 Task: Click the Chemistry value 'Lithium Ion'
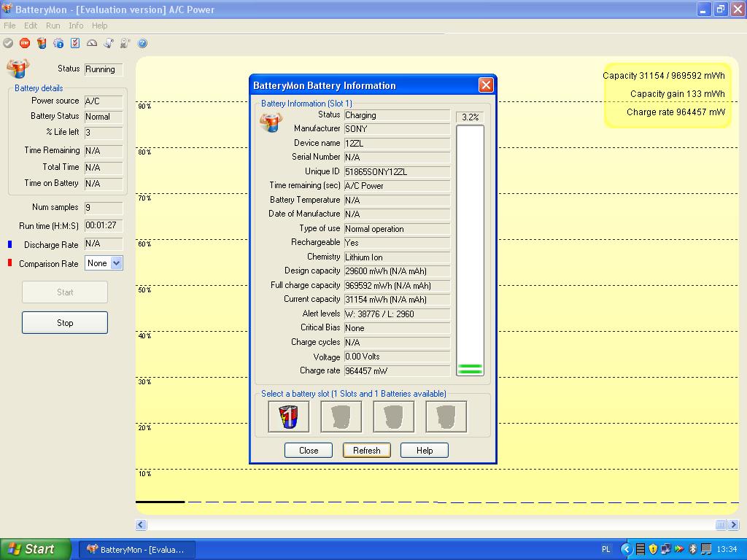click(x=397, y=257)
